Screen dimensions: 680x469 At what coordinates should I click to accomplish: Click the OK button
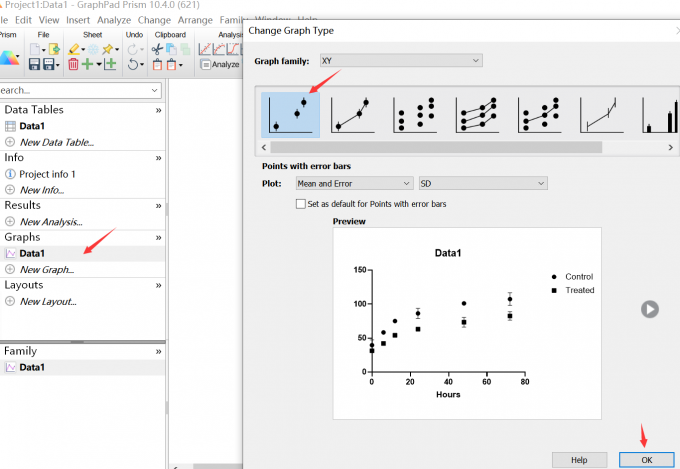[647, 460]
